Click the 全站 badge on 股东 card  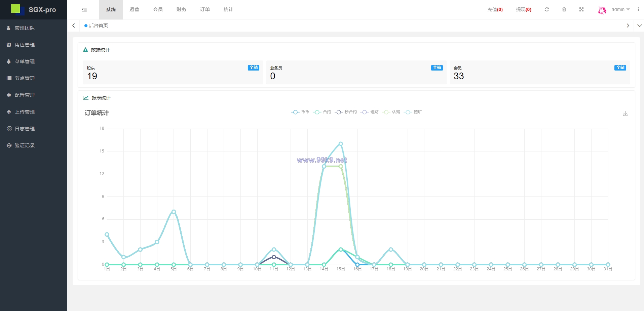coord(254,68)
